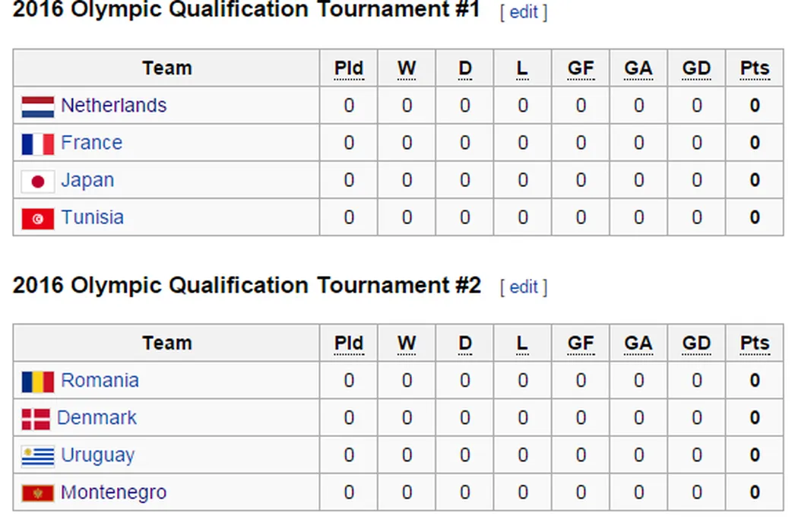
Task: Open the Montenegro team link
Action: point(113,492)
